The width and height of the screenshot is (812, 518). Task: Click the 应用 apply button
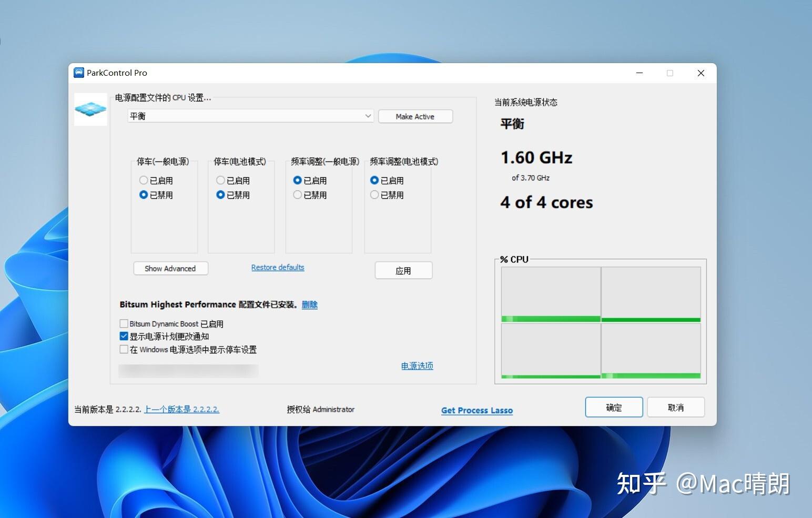click(x=403, y=270)
